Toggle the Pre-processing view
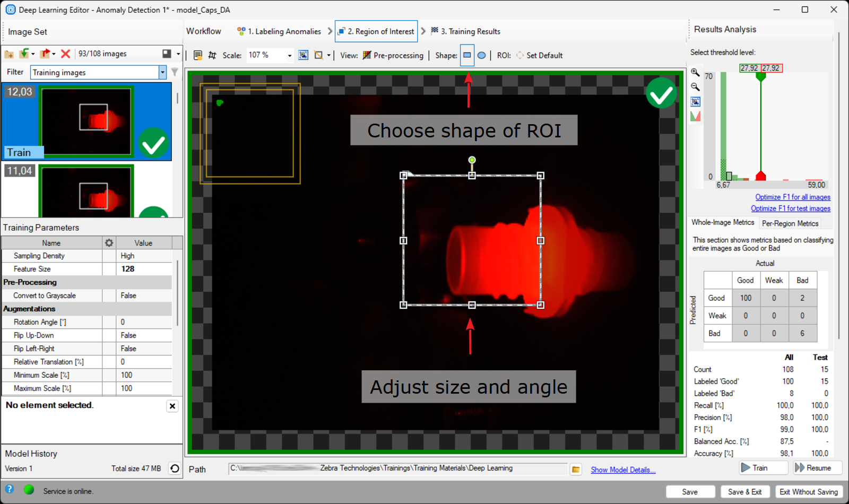 (393, 55)
